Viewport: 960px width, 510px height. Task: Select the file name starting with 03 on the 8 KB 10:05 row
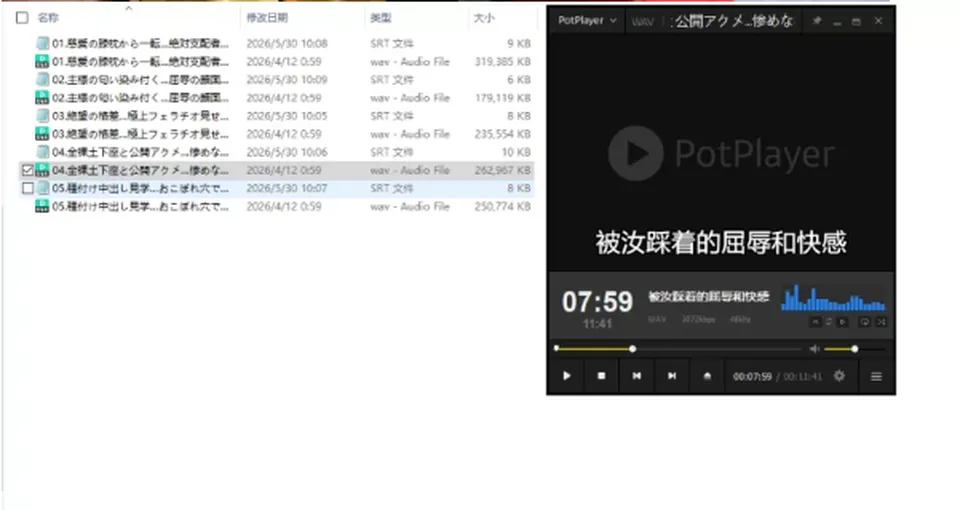[140, 116]
